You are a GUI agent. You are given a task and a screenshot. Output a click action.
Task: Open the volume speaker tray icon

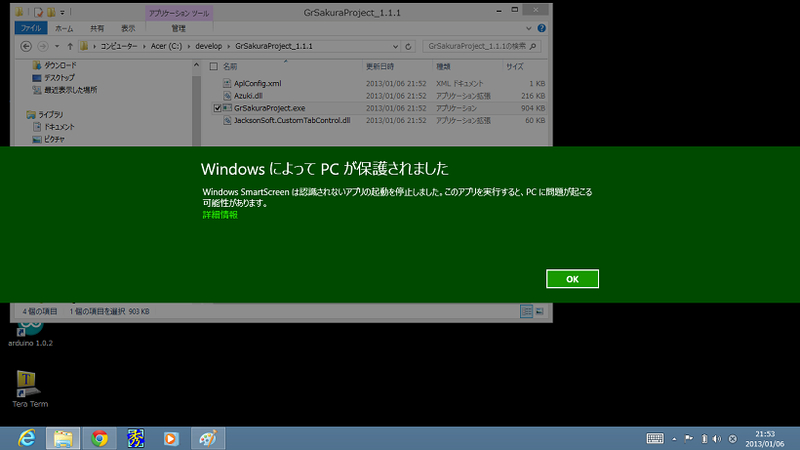click(717, 438)
